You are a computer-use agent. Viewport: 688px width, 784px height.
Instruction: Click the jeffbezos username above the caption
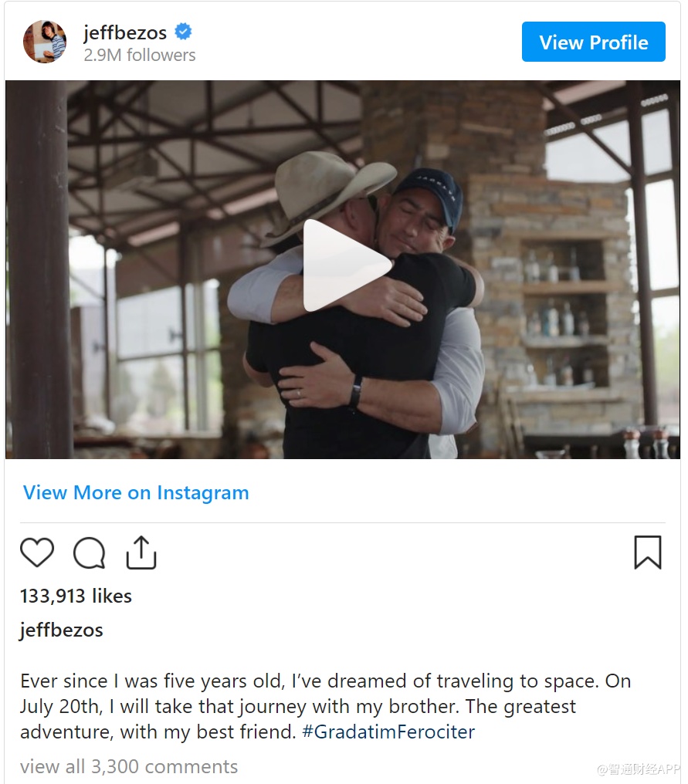[x=61, y=630]
